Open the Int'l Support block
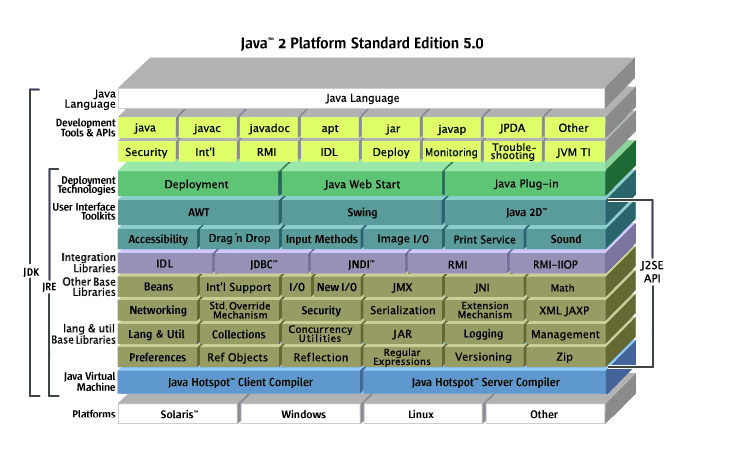Viewport: 739px width, 457px height. click(239, 287)
